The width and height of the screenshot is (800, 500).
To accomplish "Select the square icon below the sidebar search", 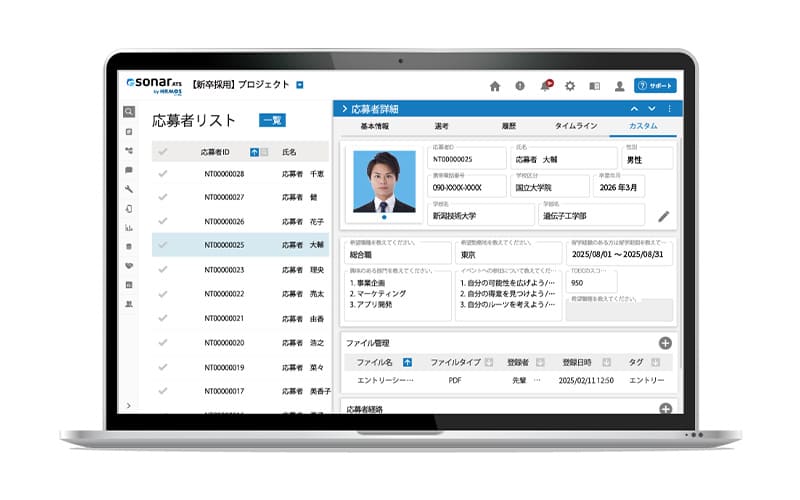I will (x=129, y=132).
